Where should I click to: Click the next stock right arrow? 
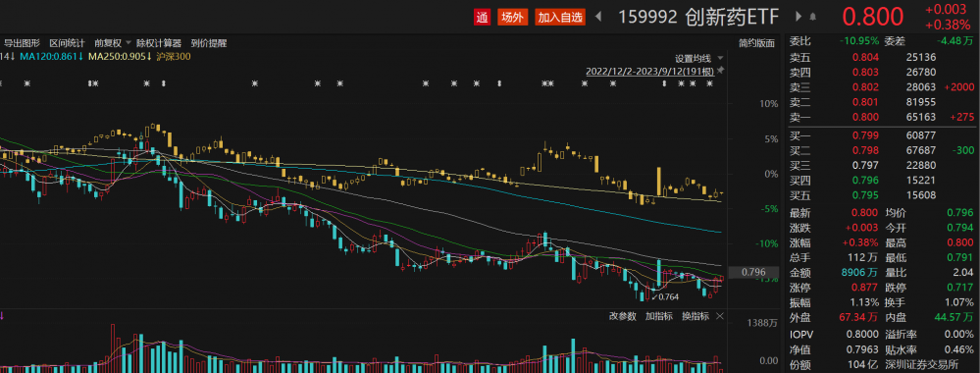click(799, 17)
